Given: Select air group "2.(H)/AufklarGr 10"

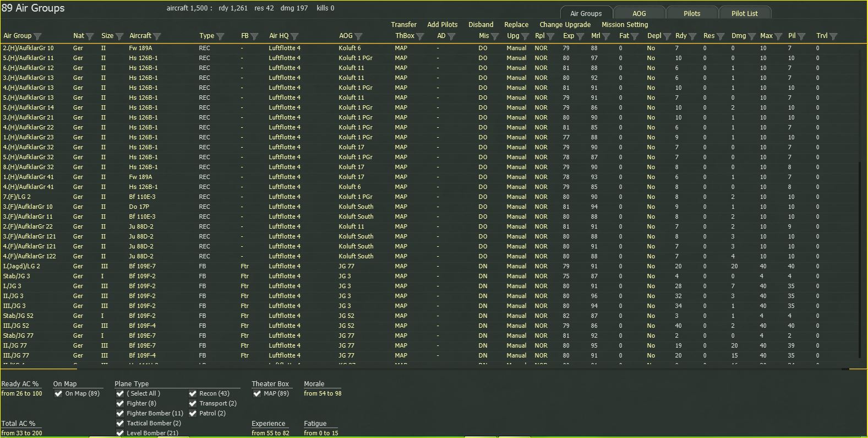Looking at the screenshot, I should tap(29, 48).
